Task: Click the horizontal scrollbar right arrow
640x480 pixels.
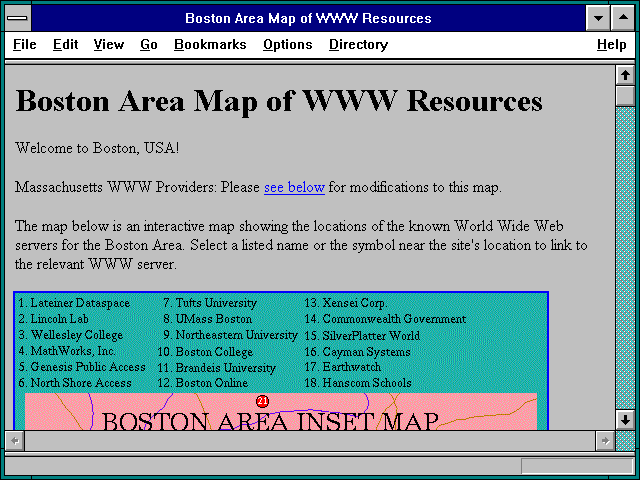Action: [x=605, y=441]
